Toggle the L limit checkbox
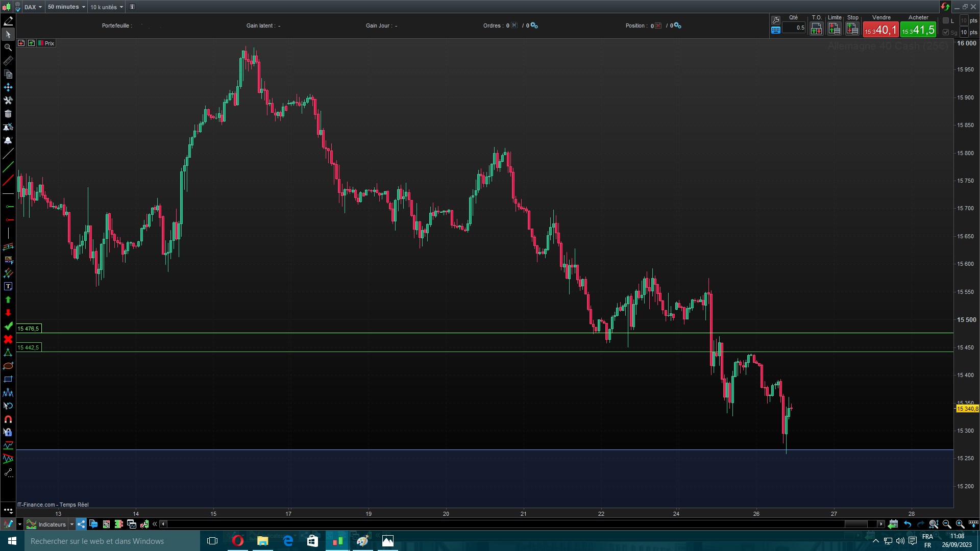Viewport: 980px width, 551px height. (x=946, y=20)
